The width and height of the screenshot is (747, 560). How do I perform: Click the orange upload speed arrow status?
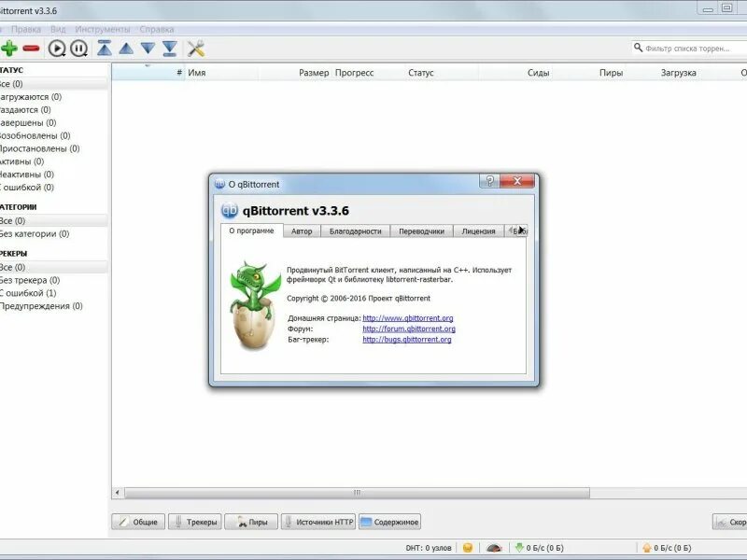coord(647,548)
